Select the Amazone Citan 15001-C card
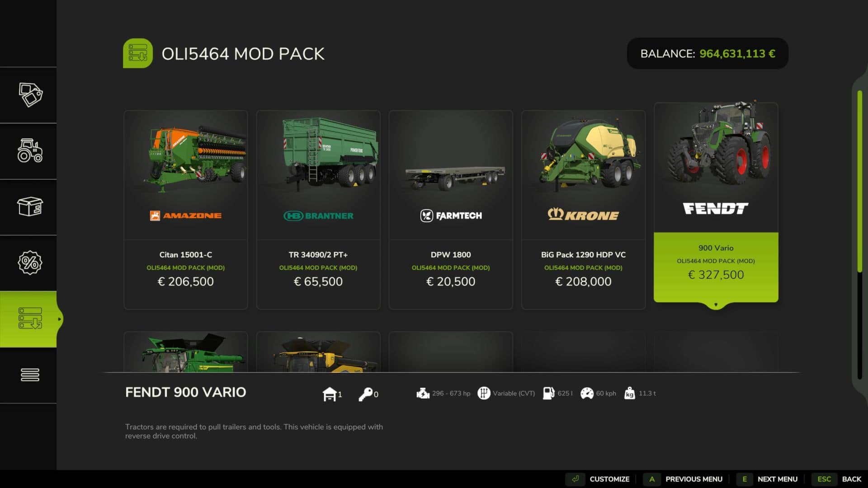The image size is (868, 488). tap(186, 210)
